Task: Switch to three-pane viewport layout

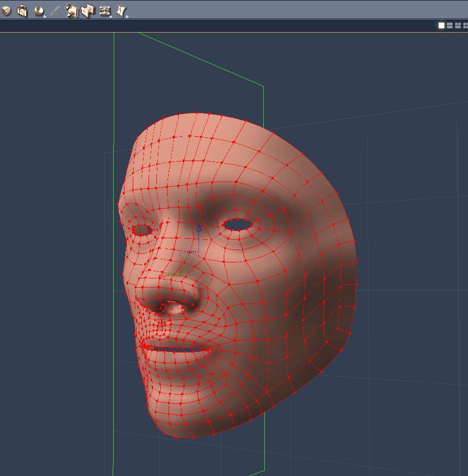Action: (x=457, y=25)
